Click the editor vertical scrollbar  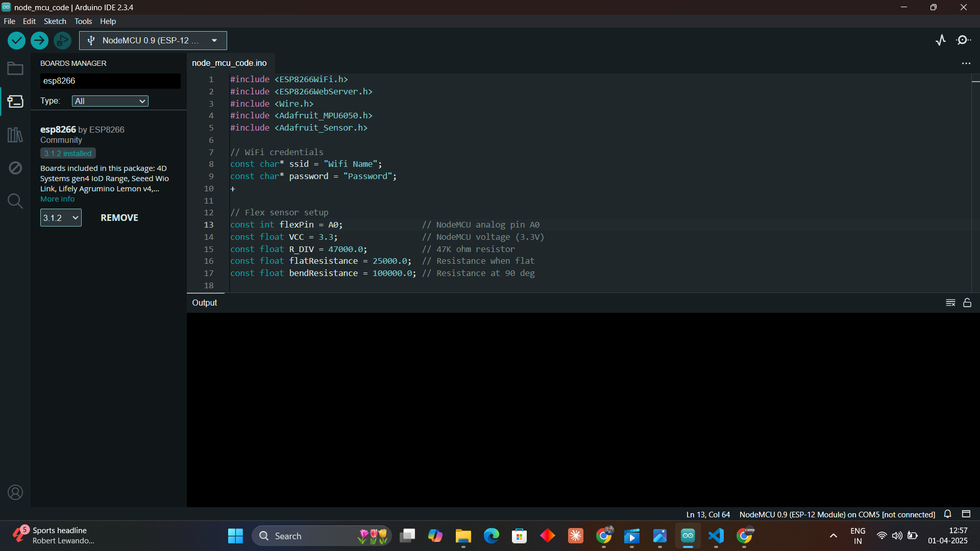975,183
